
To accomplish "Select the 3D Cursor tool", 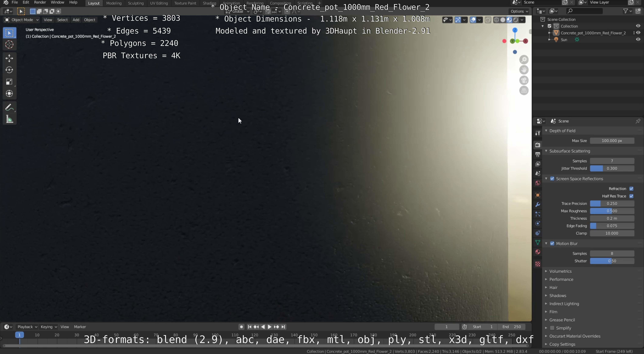I will (9, 44).
